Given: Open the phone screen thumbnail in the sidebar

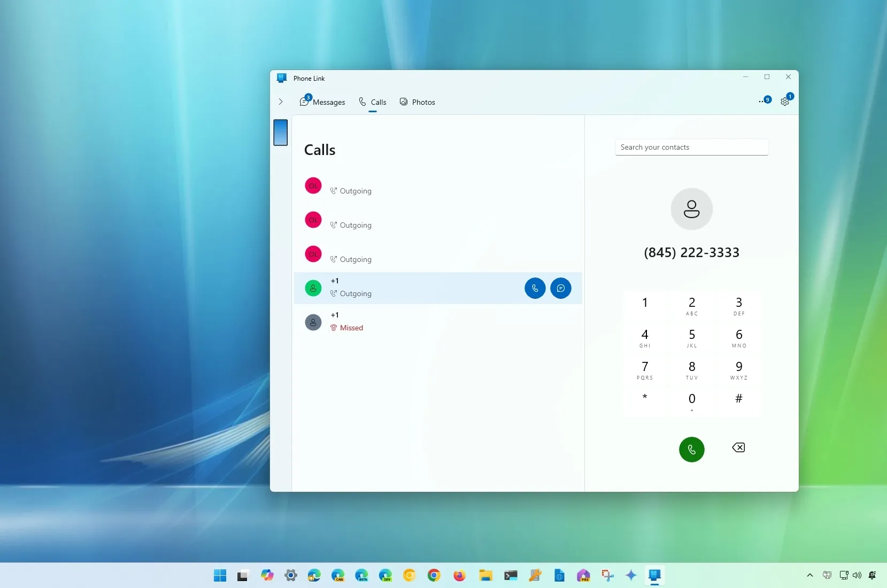Looking at the screenshot, I should pos(280,133).
